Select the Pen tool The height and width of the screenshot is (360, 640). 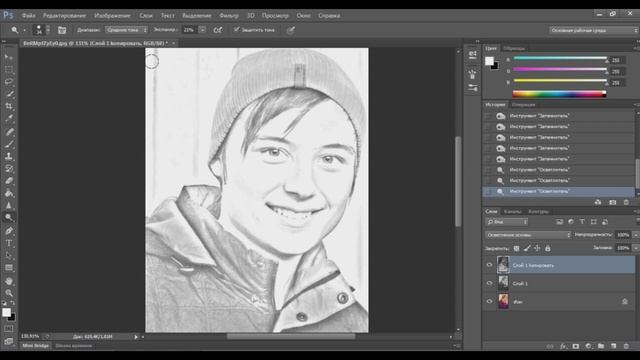(9, 231)
